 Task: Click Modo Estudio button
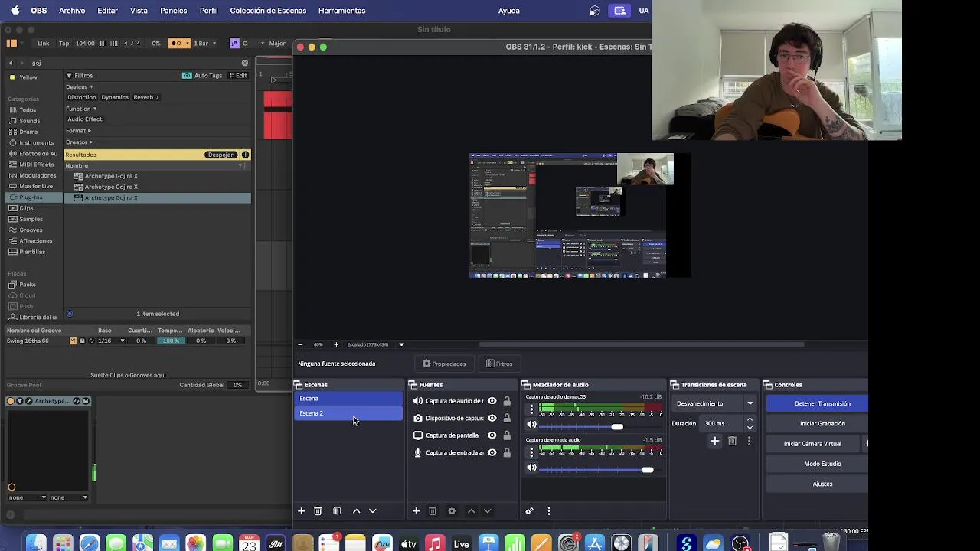tap(817, 464)
